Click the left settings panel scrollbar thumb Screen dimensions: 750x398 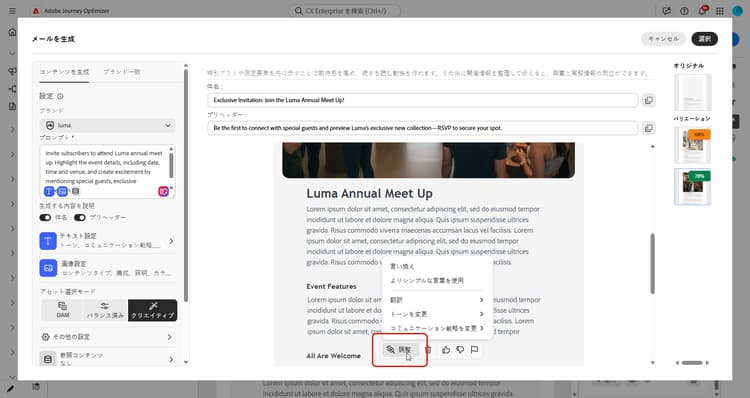coord(186,186)
